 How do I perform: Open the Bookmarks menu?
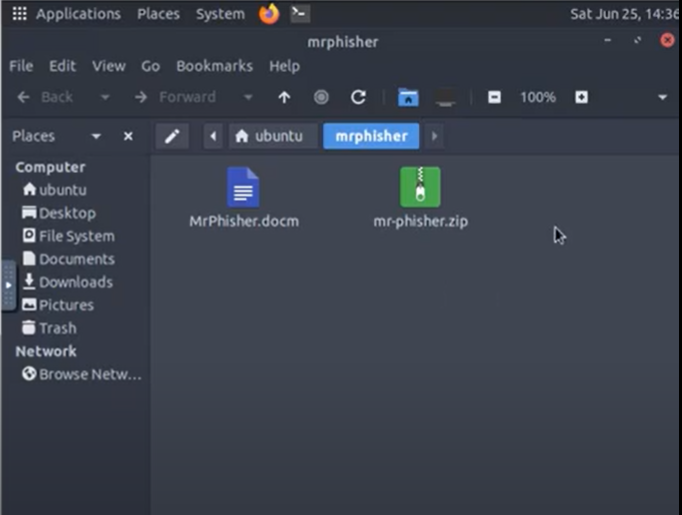(214, 66)
